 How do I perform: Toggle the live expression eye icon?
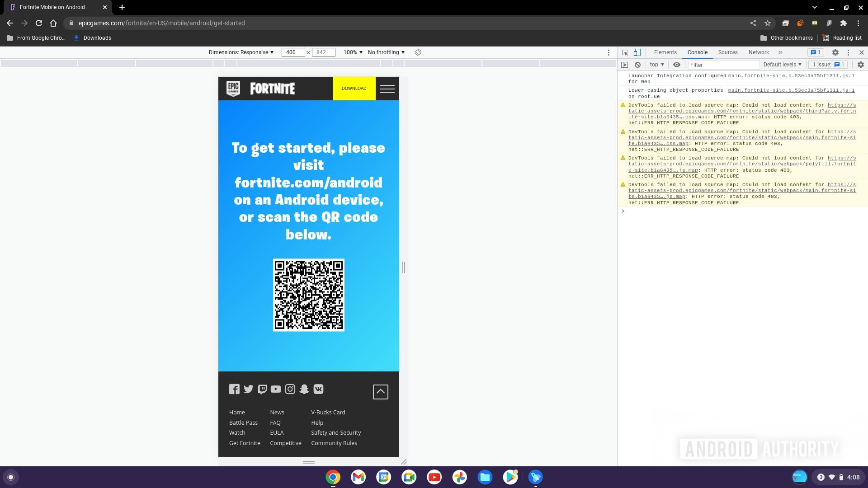pos(676,65)
